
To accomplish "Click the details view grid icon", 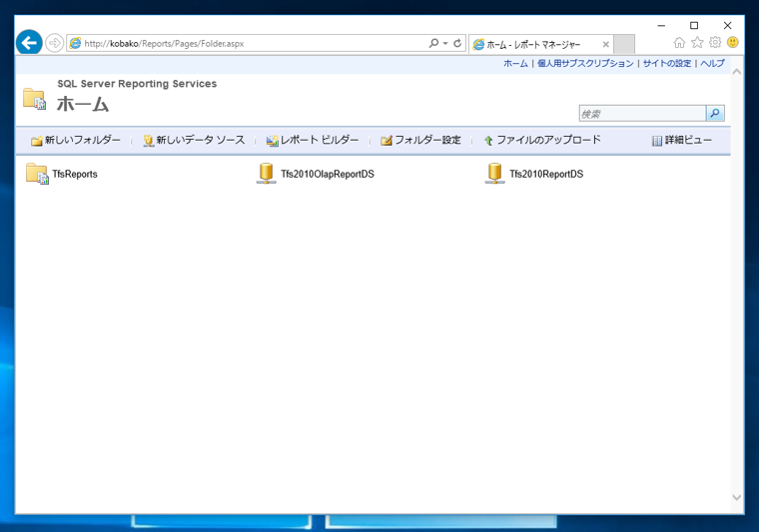I will click(x=657, y=141).
